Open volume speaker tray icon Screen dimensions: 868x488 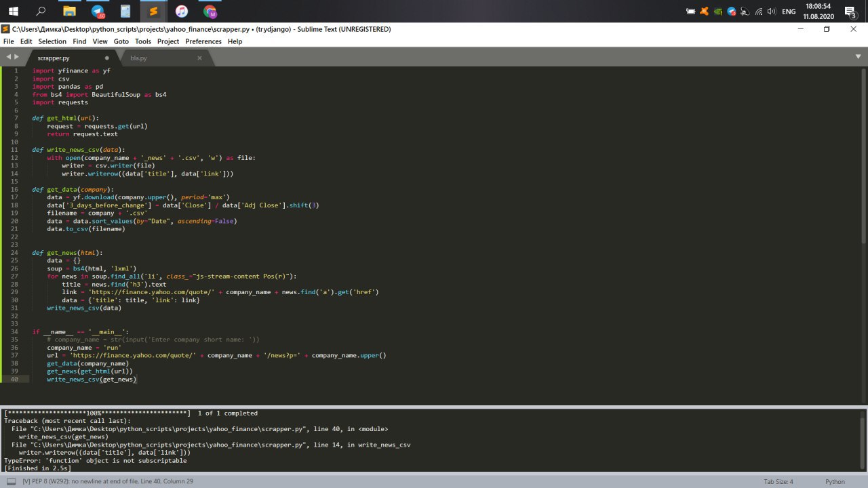[x=772, y=12]
